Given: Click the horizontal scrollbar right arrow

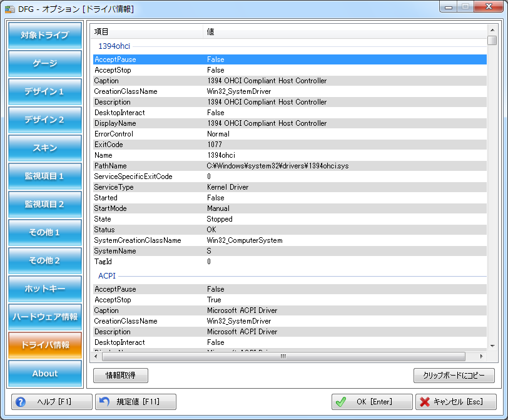Looking at the screenshot, I should [481, 356].
